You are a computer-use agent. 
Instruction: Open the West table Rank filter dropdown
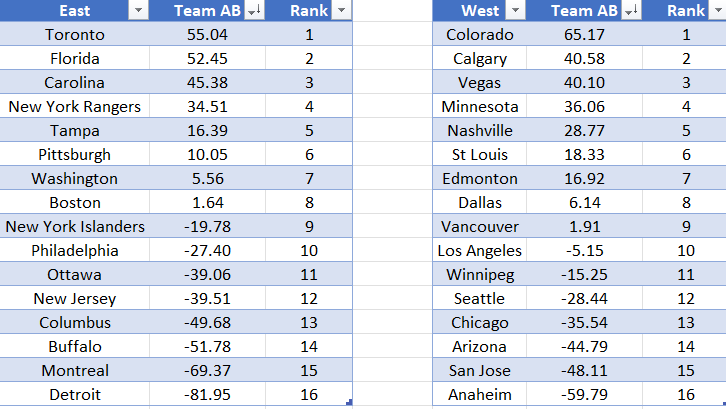[x=717, y=11]
